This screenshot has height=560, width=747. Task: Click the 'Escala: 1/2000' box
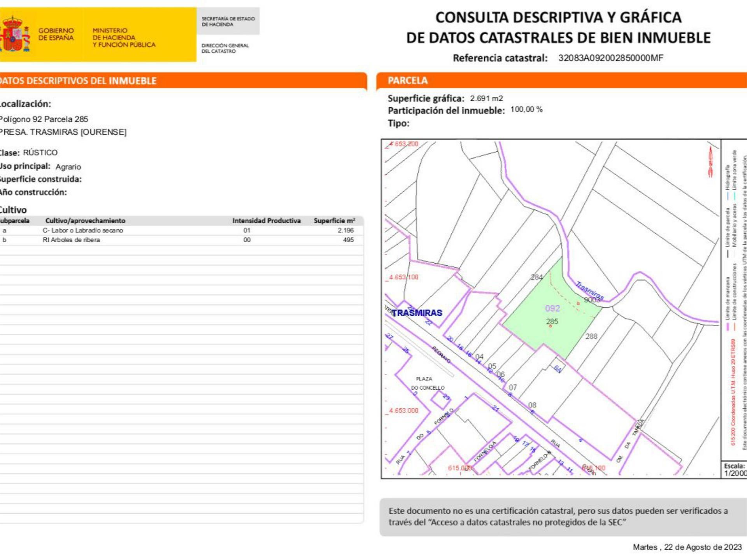[x=735, y=469]
